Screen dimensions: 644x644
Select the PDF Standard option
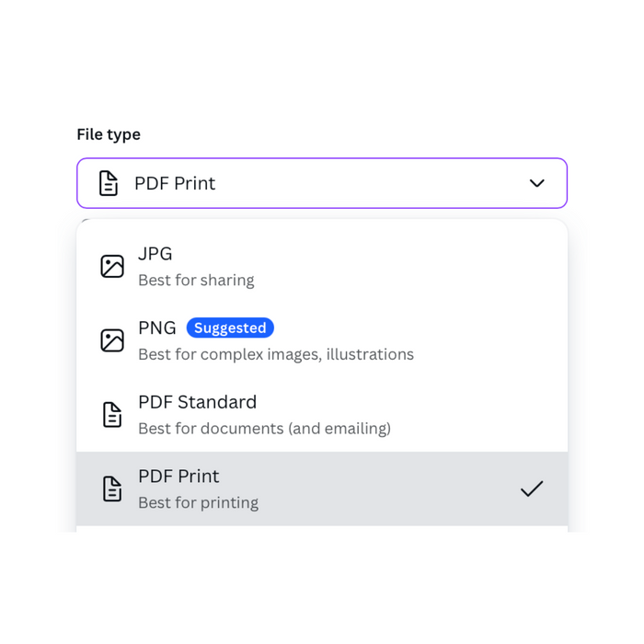[x=322, y=415]
